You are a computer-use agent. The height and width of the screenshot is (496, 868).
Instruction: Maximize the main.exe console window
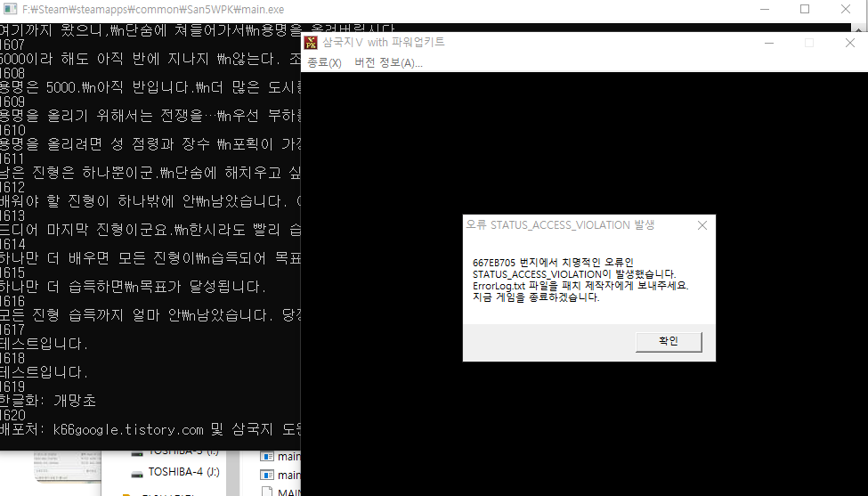[x=805, y=9]
